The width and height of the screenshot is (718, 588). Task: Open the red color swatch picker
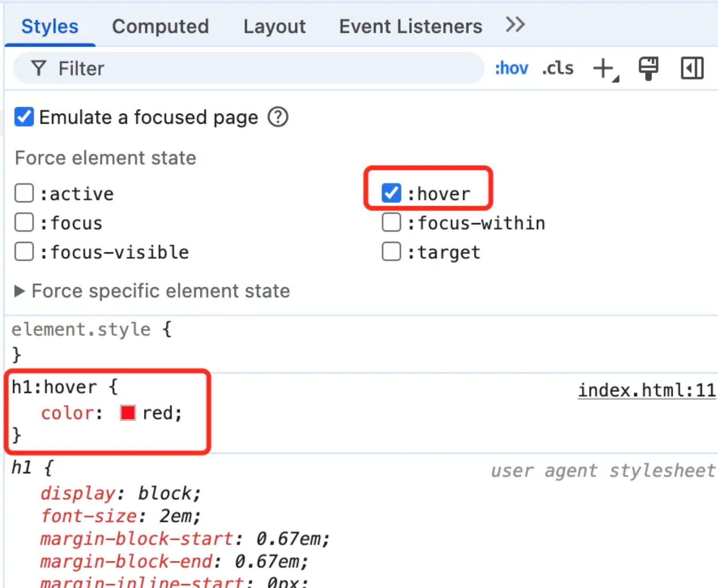(x=128, y=412)
